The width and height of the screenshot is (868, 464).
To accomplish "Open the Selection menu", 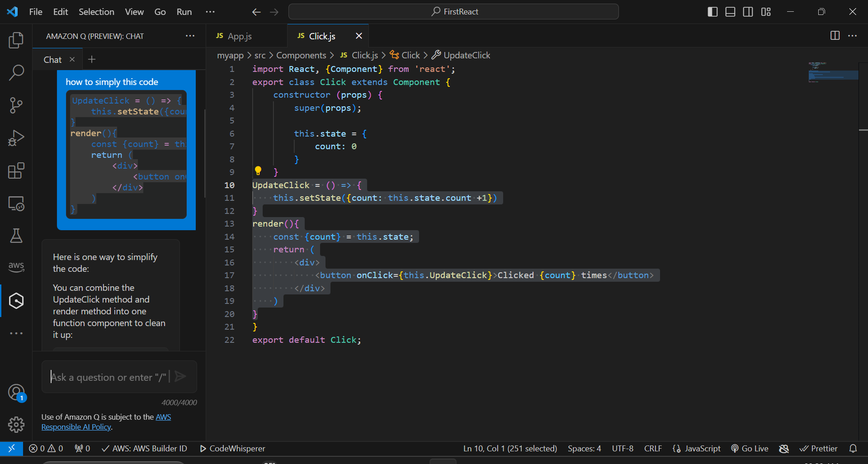I will (96, 12).
